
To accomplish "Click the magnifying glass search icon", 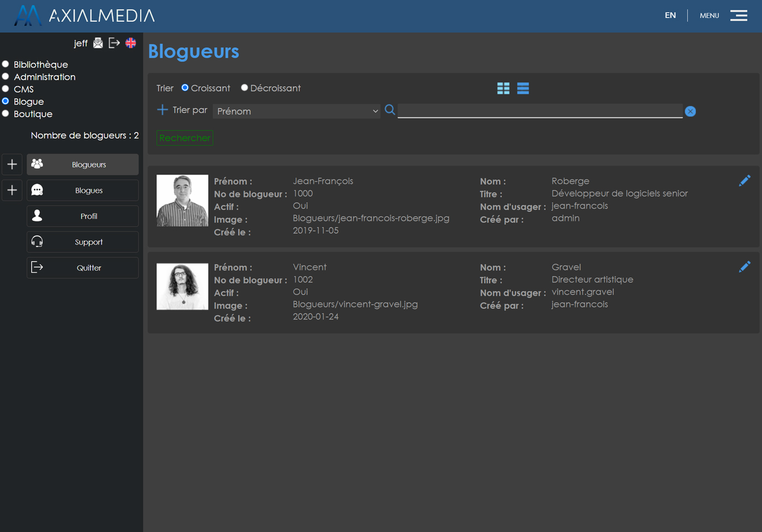I will click(x=390, y=110).
